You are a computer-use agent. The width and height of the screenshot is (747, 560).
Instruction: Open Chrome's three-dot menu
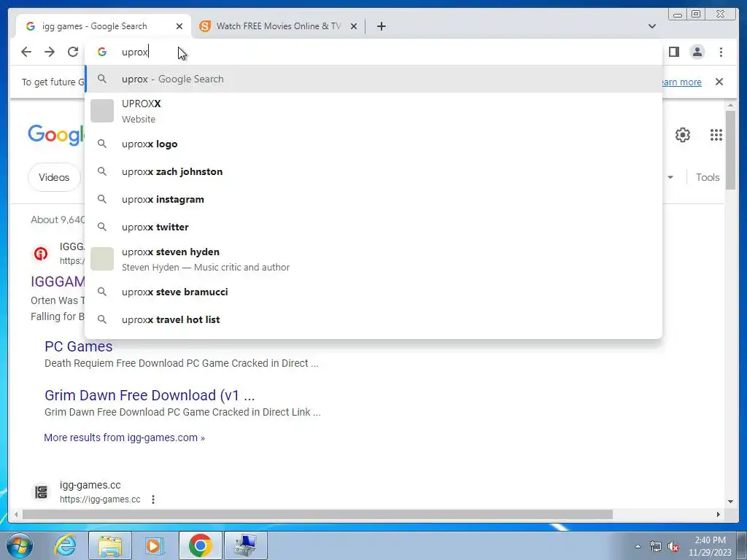coord(721,52)
